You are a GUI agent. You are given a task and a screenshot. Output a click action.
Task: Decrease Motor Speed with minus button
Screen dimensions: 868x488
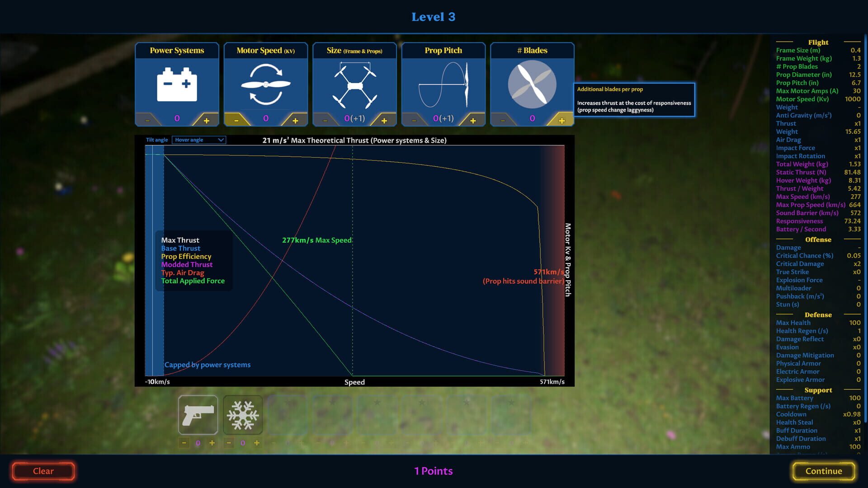236,121
